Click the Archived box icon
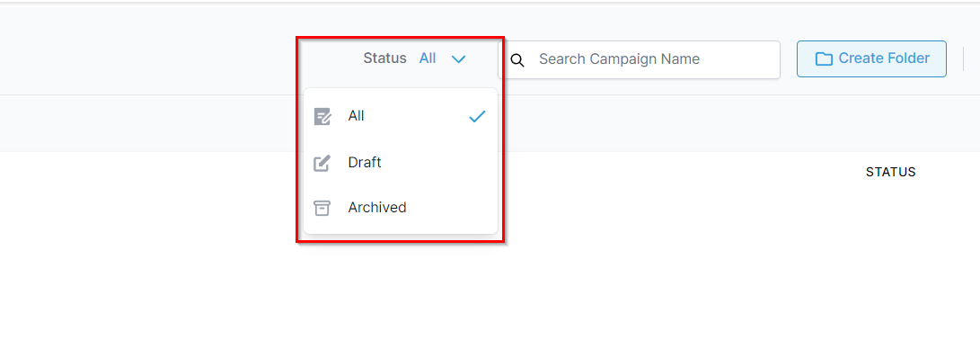This screenshot has height=349, width=980. [322, 209]
